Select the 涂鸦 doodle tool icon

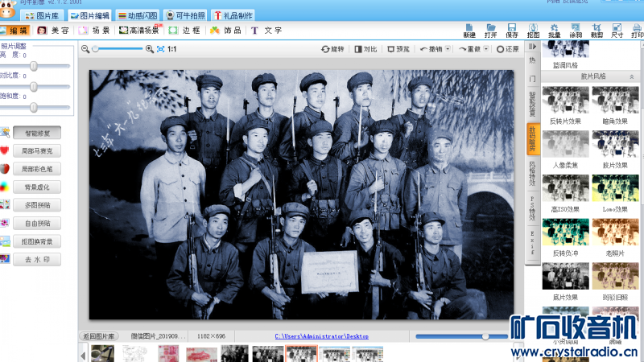[x=576, y=31]
